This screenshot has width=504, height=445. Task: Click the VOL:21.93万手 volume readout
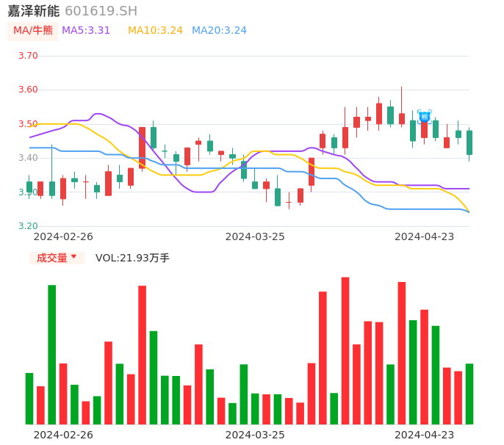(x=132, y=258)
